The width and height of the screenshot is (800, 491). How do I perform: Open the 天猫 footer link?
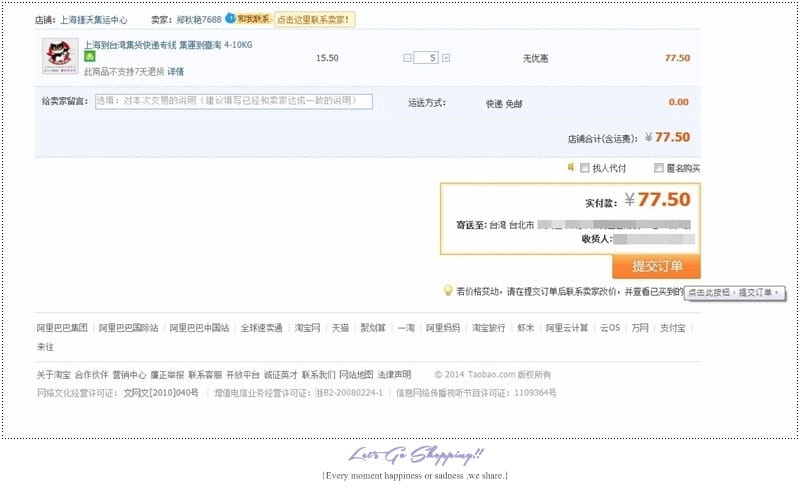point(340,328)
